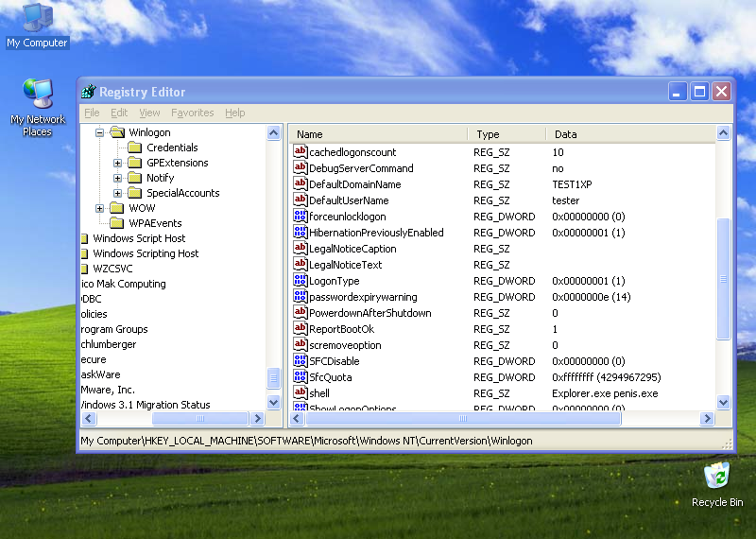Expand the Notify tree node
Screen dimensions: 756x539
click(x=117, y=178)
